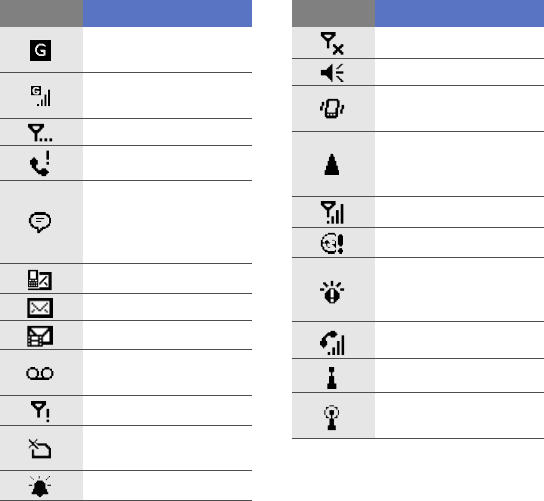Click the solid black triangle icon

[332, 164]
